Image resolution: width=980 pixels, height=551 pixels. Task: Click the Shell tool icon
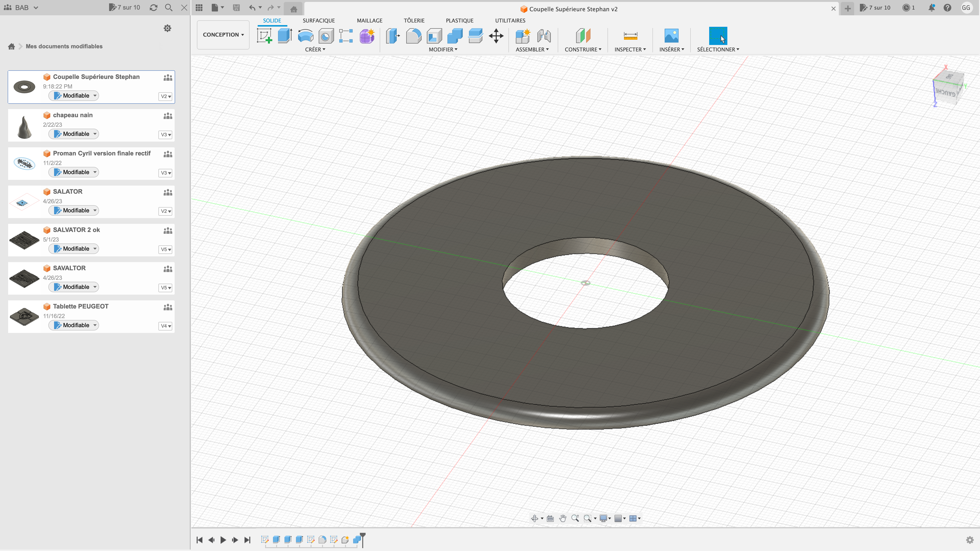(x=434, y=36)
